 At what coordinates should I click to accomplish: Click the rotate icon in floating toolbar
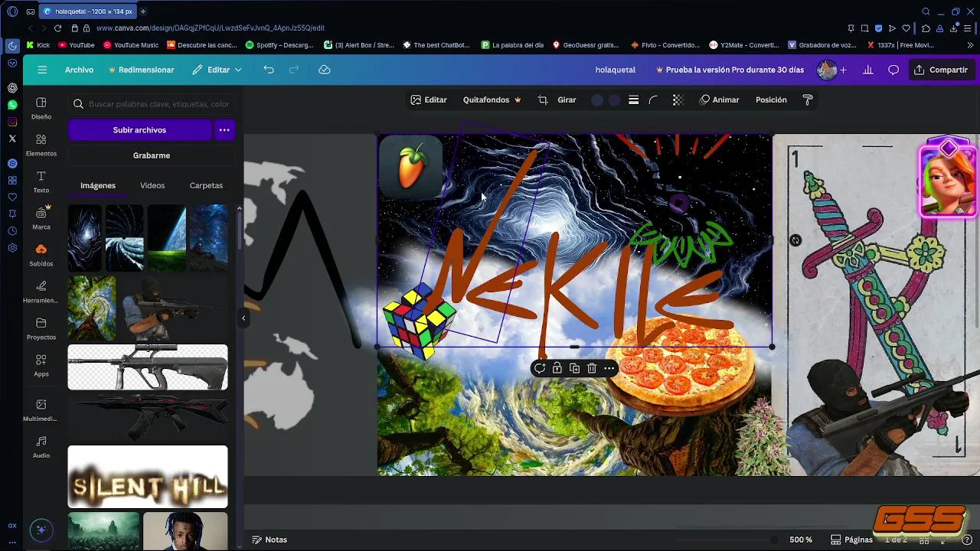coord(540,368)
